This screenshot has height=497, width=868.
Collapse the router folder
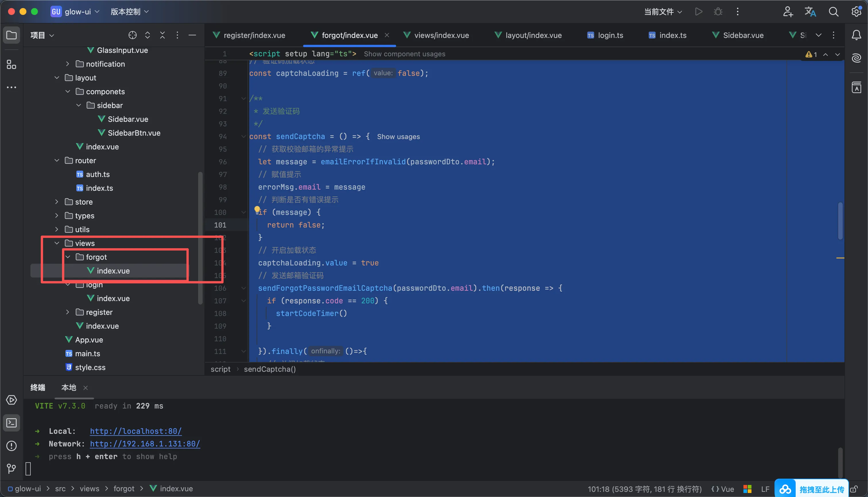(57, 160)
